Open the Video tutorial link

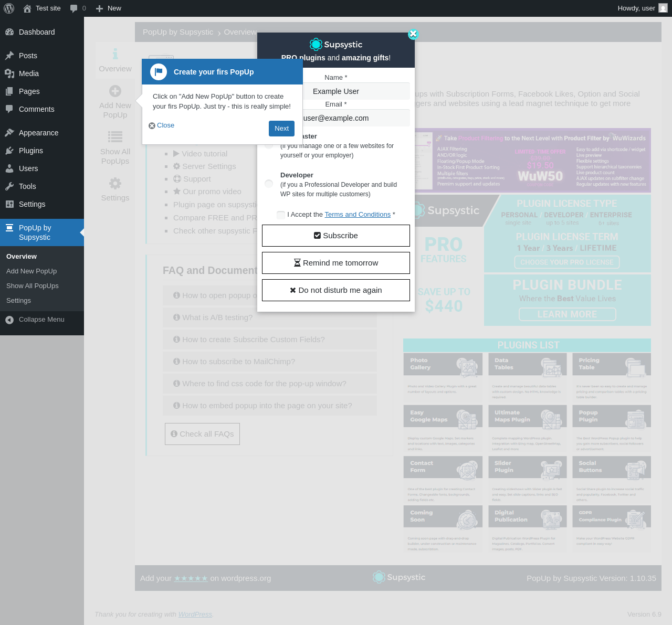(x=200, y=154)
